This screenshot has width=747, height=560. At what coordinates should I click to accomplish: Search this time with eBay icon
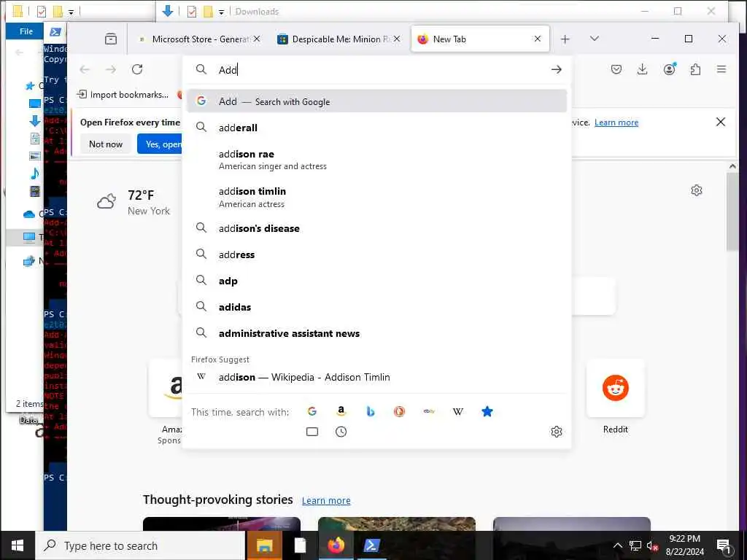(x=429, y=411)
